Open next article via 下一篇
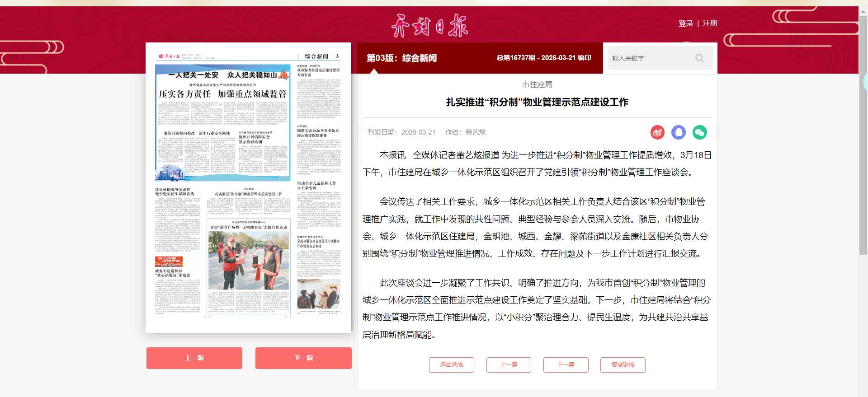This screenshot has width=868, height=397. 566,365
